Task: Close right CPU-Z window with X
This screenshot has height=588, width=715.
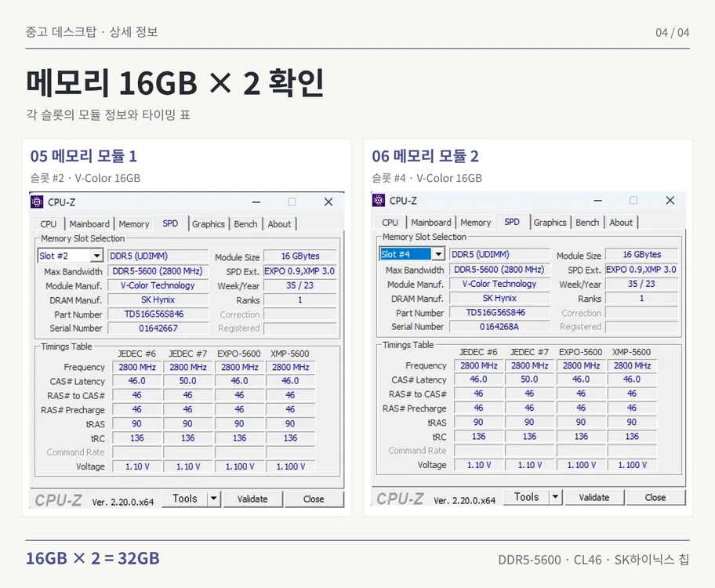Action: tap(670, 200)
